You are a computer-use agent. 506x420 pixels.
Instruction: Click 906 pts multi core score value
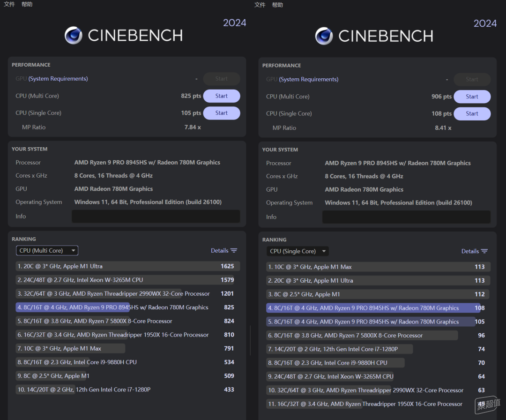(441, 97)
